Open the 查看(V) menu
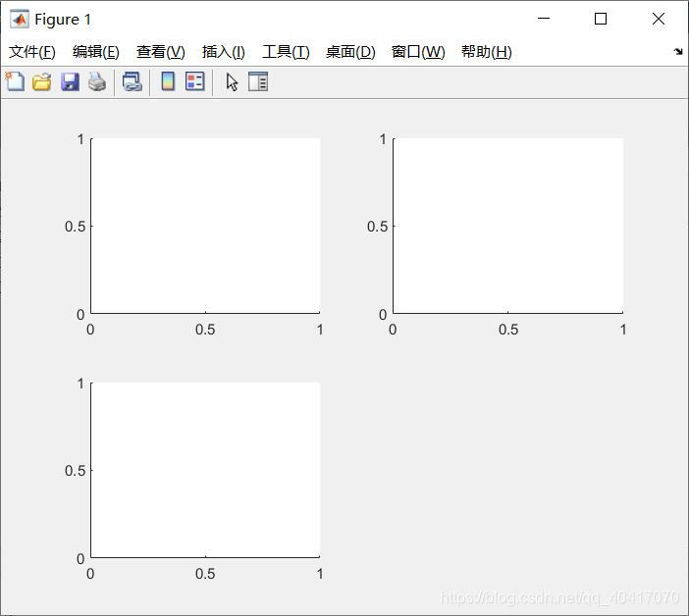Viewport: 689px width, 616px height. (x=160, y=52)
